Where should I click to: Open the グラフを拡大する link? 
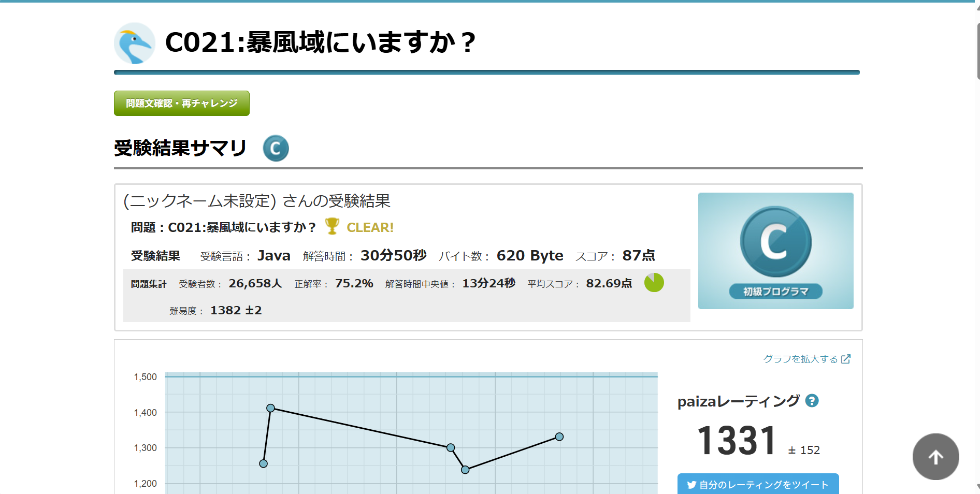point(800,359)
